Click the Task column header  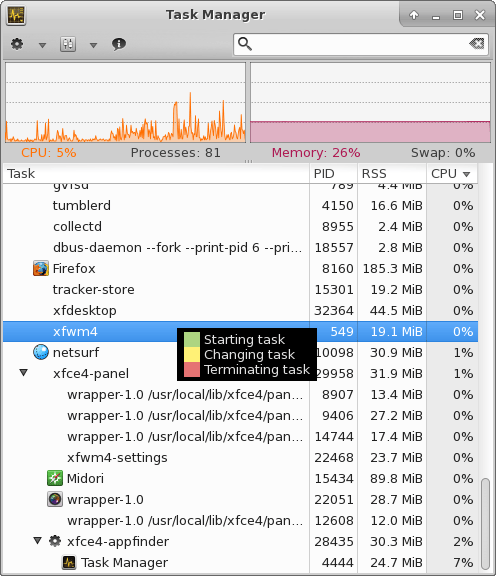coord(156,173)
